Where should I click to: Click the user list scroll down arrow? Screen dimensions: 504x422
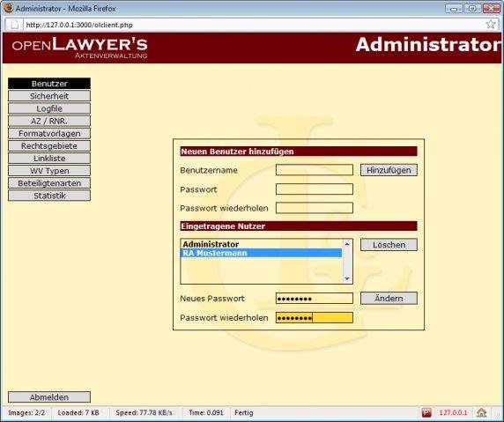[x=347, y=278]
